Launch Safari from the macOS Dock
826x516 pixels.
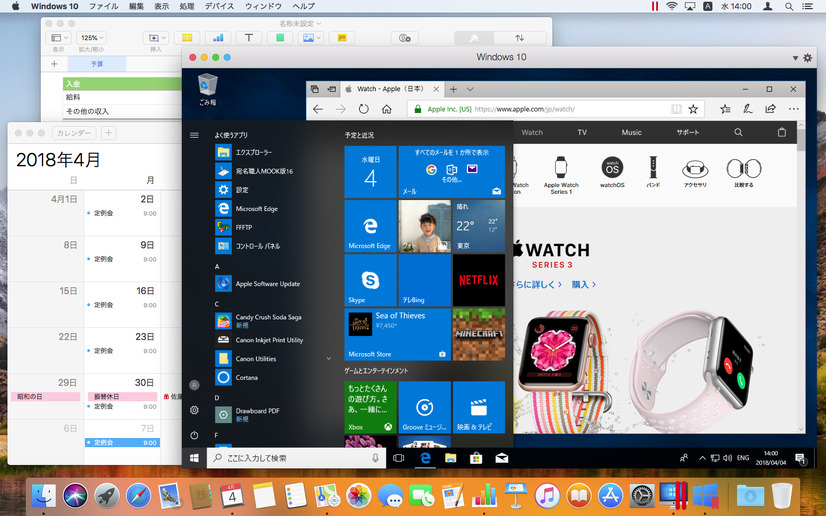(138, 495)
